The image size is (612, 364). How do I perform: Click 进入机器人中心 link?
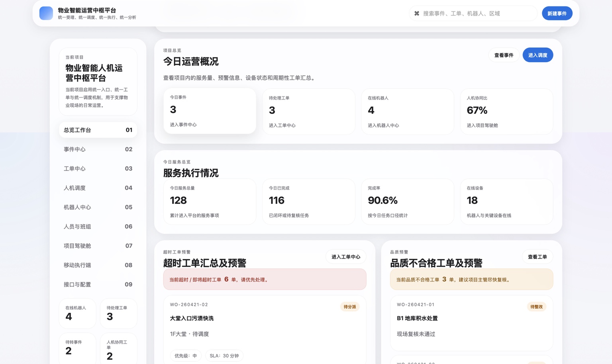point(383,125)
